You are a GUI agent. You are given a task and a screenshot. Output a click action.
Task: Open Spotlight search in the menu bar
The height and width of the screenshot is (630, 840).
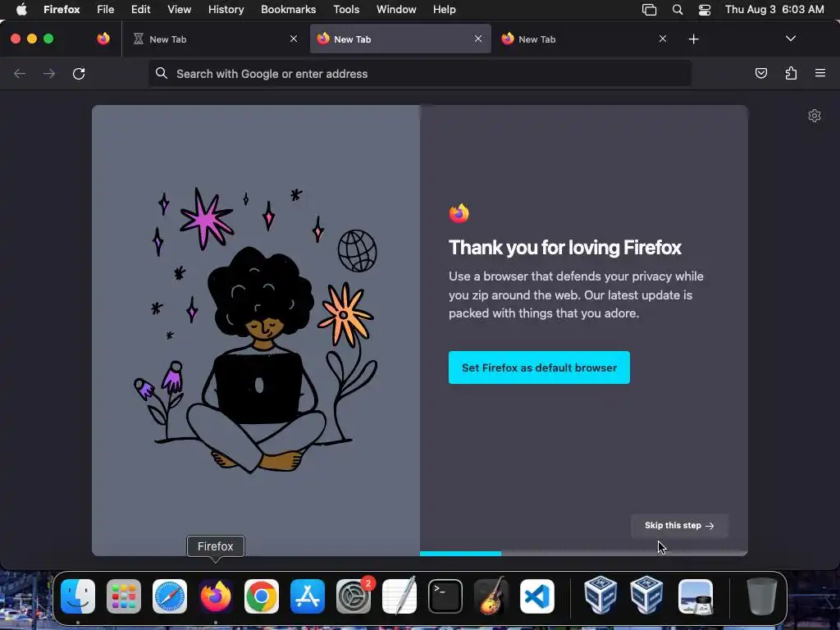click(x=677, y=10)
